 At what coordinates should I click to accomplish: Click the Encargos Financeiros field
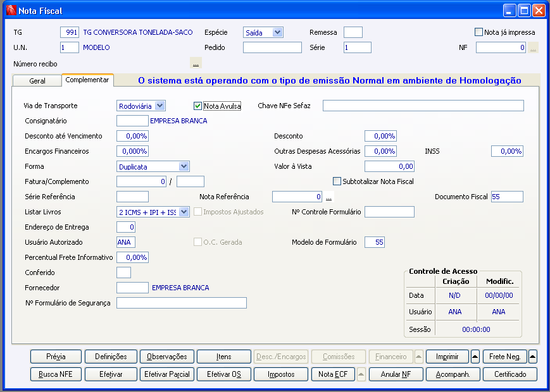click(x=132, y=151)
